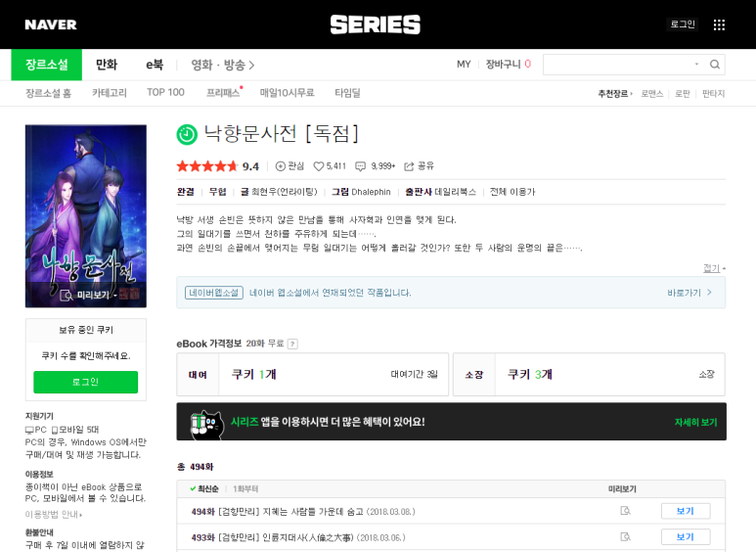756x552 pixels.
Task: Click 보기 button for 493화
Action: pos(686,537)
